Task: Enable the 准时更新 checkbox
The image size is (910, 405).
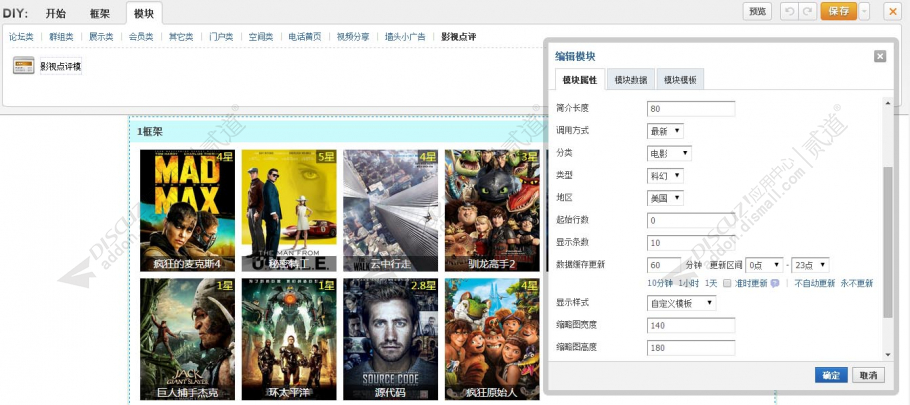Action: 727,284
